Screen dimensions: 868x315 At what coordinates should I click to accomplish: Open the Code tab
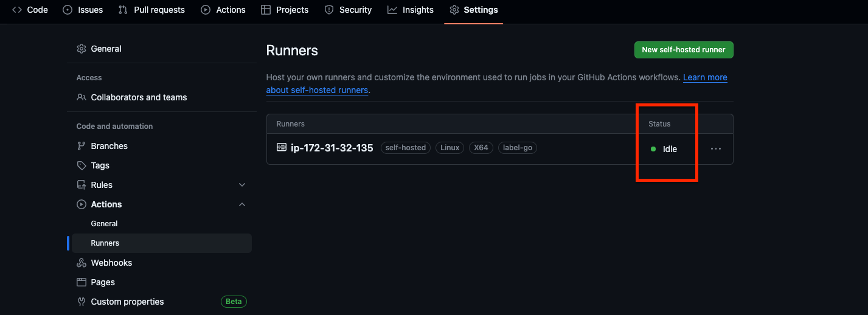pyautogui.click(x=30, y=10)
